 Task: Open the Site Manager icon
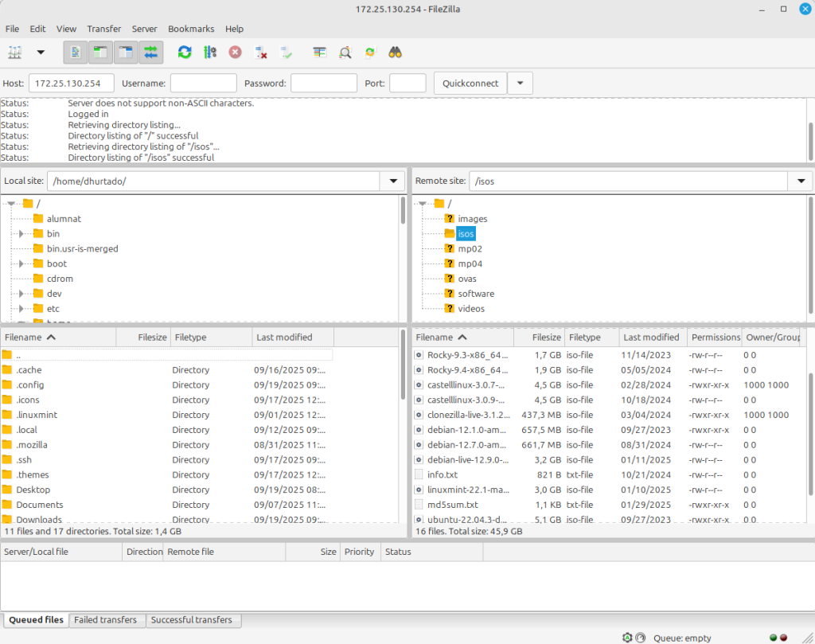click(15, 53)
